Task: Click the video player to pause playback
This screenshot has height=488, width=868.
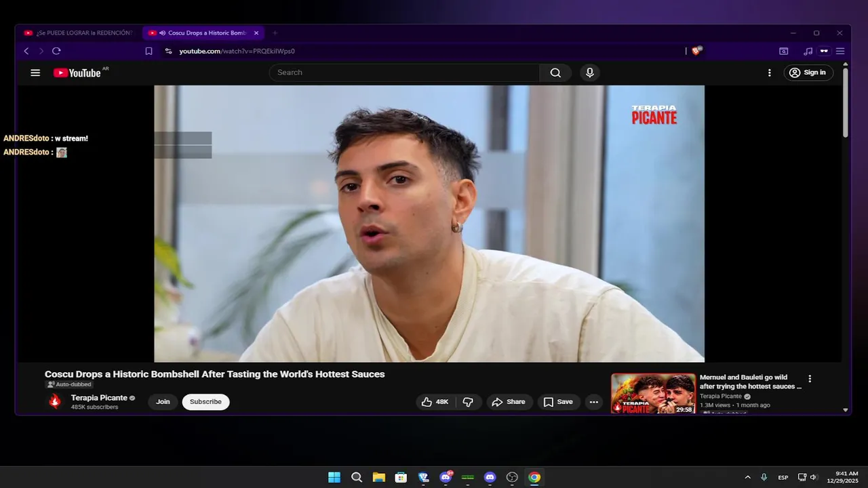Action: [x=429, y=224]
